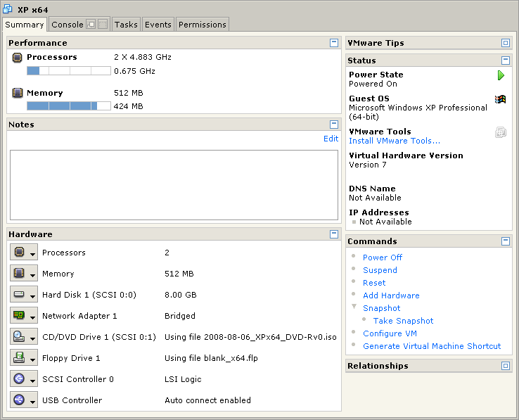The width and height of the screenshot is (519, 420).
Task: Click the green Power State play icon
Action: coord(501,75)
